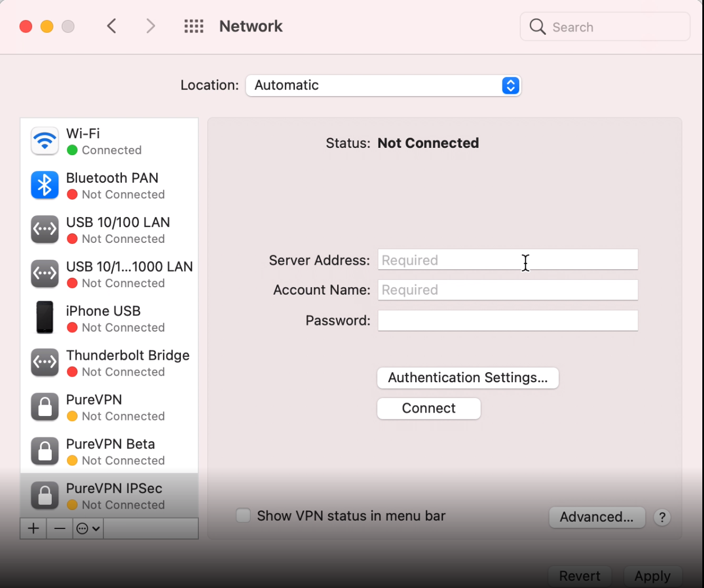Go back using the navigation arrow
Image resolution: width=704 pixels, height=588 pixels.
pos(111,26)
